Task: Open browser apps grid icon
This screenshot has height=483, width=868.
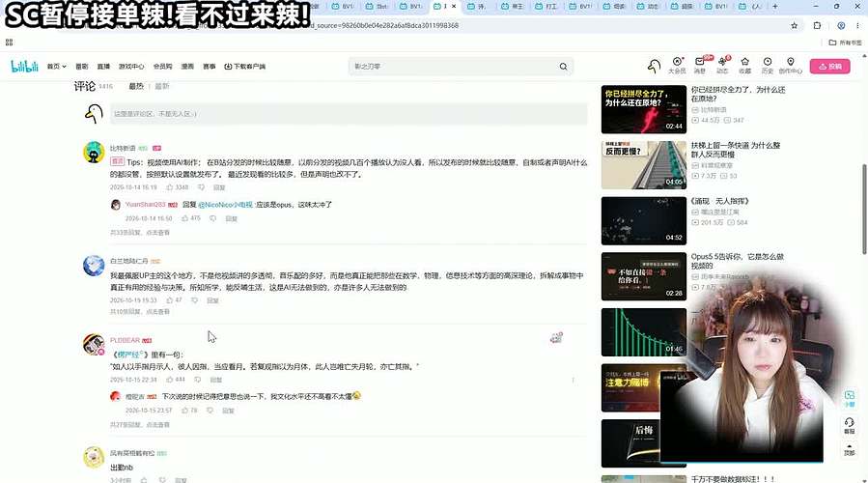Action: click(x=9, y=43)
